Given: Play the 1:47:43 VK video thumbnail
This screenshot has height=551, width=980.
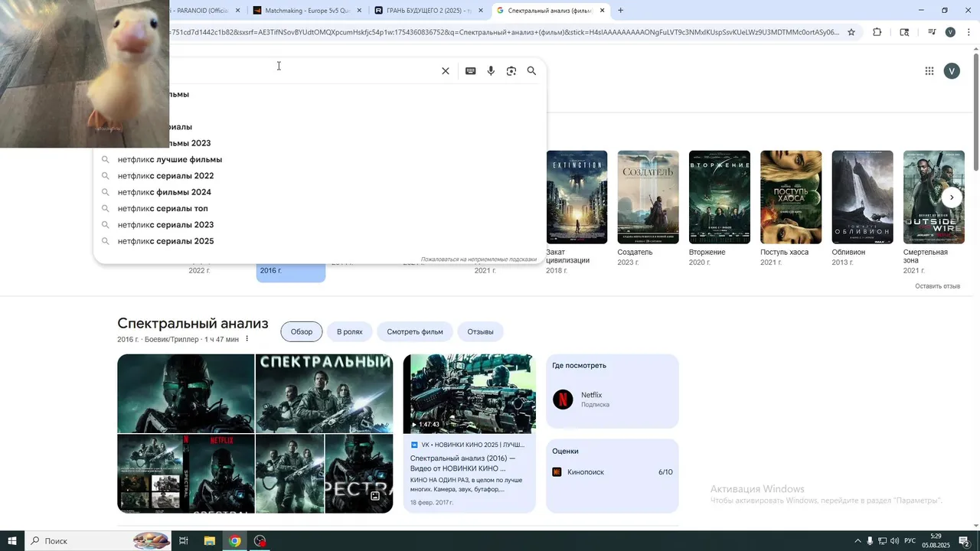Looking at the screenshot, I should pyautogui.click(x=469, y=394).
